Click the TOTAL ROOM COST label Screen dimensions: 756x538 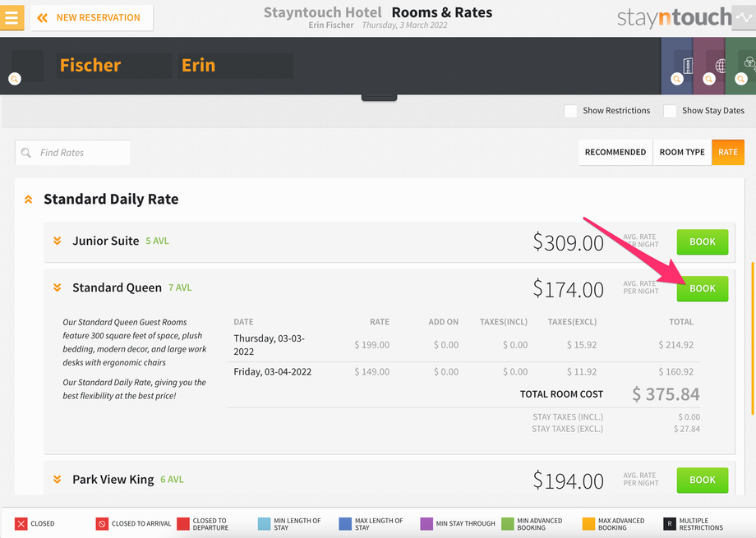[x=561, y=394]
